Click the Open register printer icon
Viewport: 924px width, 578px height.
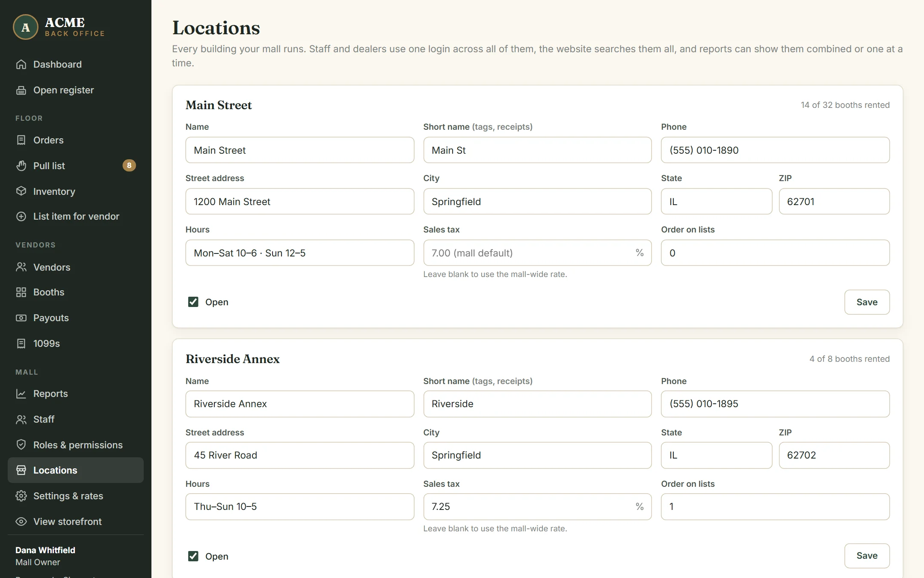[21, 90]
